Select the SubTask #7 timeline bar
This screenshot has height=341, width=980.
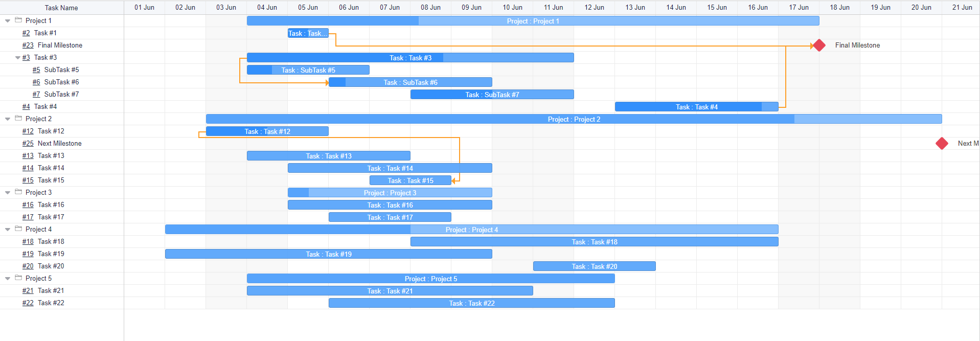pos(492,95)
